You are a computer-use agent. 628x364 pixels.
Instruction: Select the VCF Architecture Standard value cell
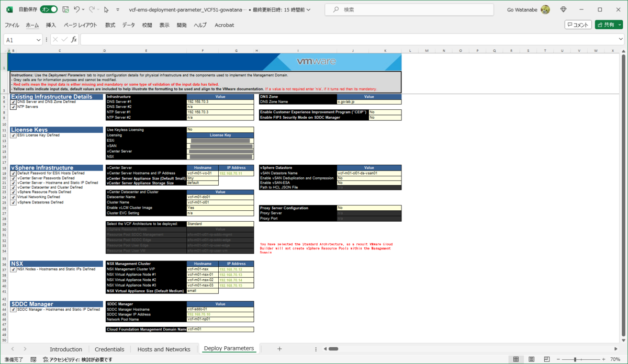pos(220,224)
